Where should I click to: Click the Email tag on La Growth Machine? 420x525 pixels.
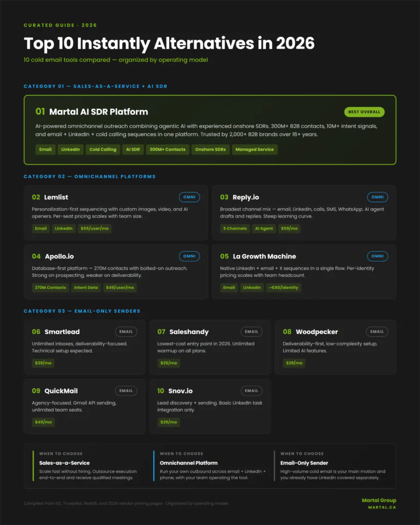(229, 287)
